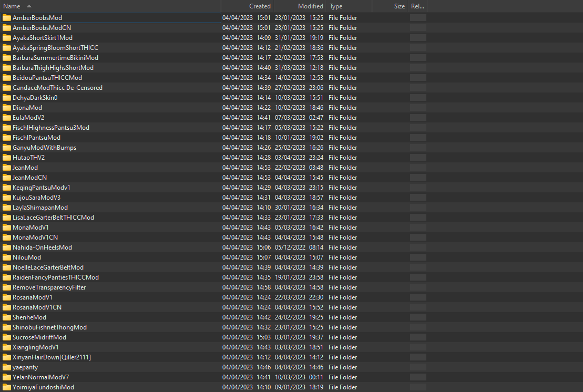Click the RosariaModV1CN folder icon
The width and height of the screenshot is (583, 392).
(x=7, y=307)
